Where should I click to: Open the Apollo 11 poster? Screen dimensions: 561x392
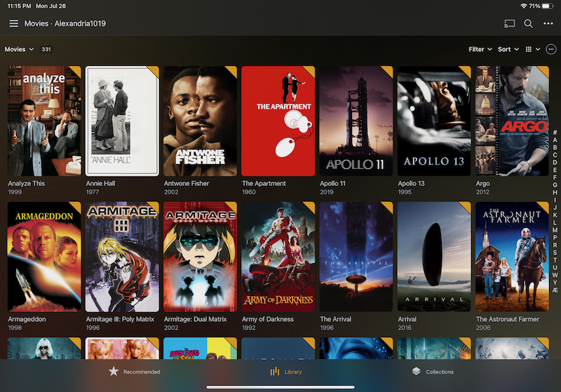click(356, 121)
